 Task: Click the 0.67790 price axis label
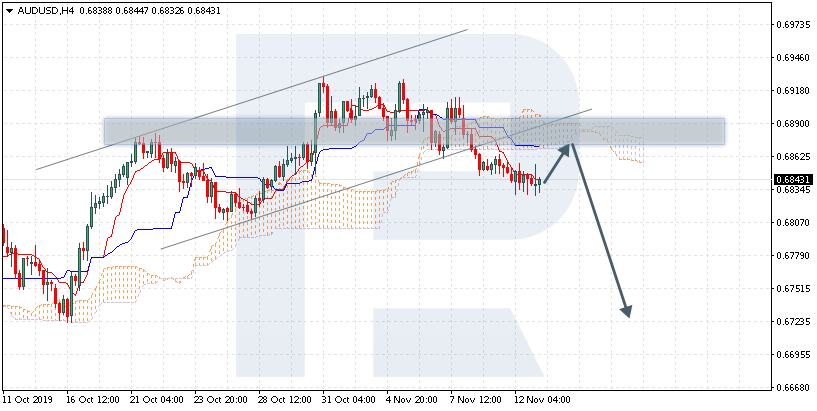point(793,255)
